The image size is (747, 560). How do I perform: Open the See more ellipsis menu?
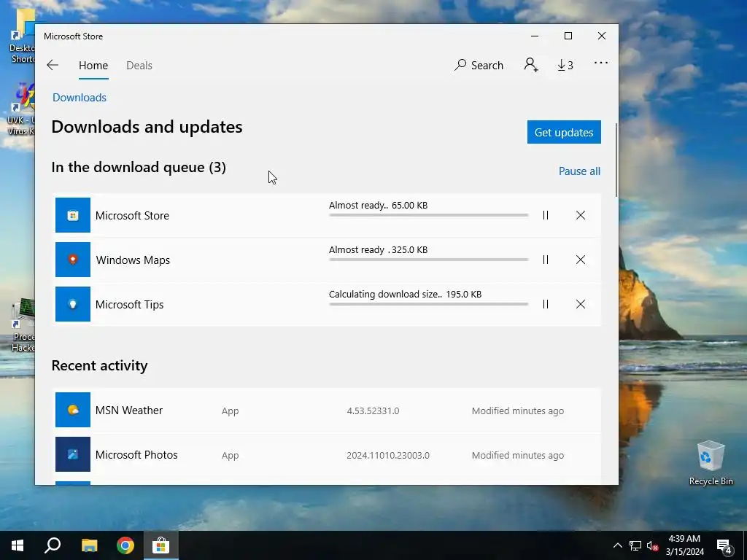point(601,63)
